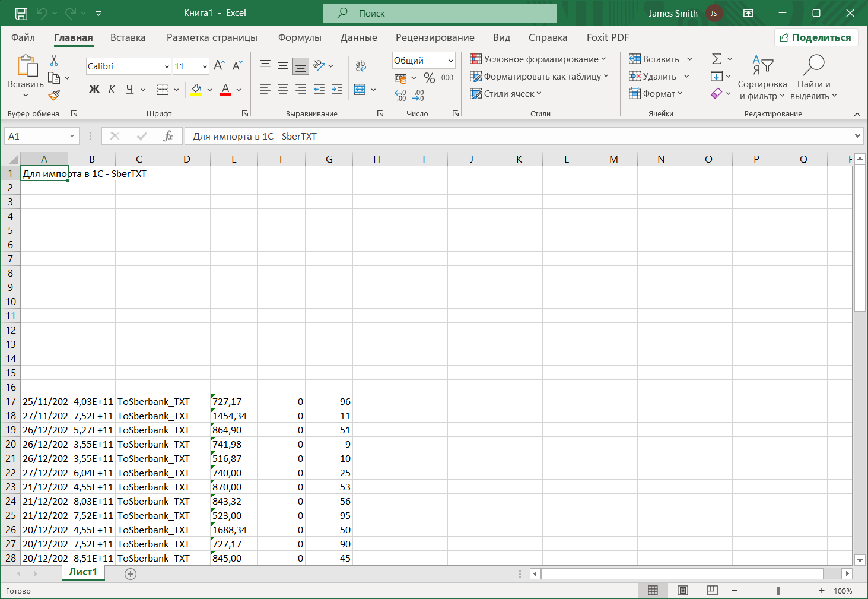Screen dimensions: 868x599
Task: Open font size 11 dropdown
Action: (x=205, y=66)
